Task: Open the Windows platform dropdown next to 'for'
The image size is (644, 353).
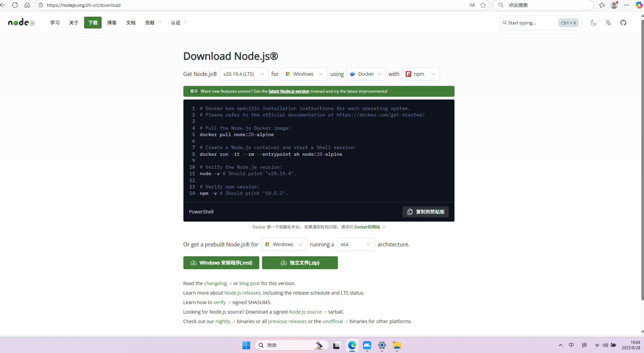Action: pos(304,74)
